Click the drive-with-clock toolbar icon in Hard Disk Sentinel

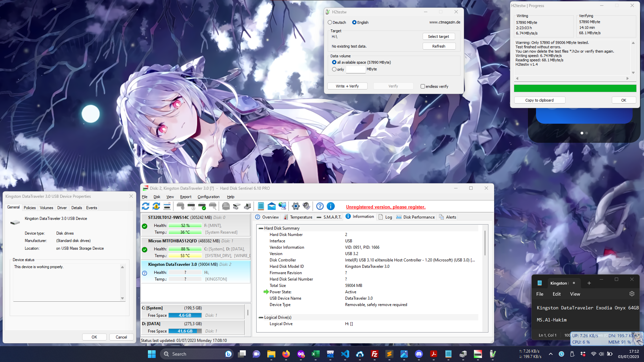pyautogui.click(x=191, y=206)
